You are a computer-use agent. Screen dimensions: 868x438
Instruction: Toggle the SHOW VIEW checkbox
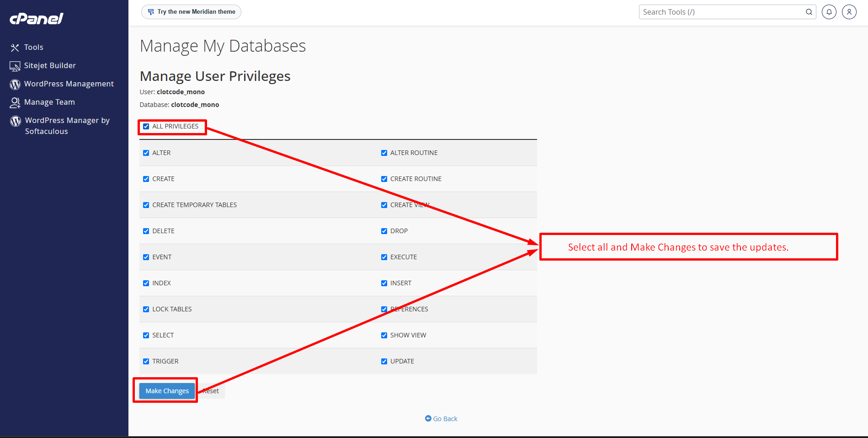pos(384,336)
